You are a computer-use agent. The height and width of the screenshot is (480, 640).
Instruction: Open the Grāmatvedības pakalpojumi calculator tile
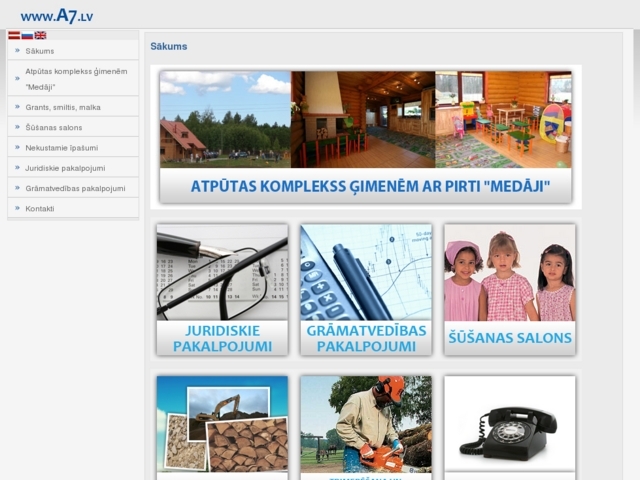point(366,289)
